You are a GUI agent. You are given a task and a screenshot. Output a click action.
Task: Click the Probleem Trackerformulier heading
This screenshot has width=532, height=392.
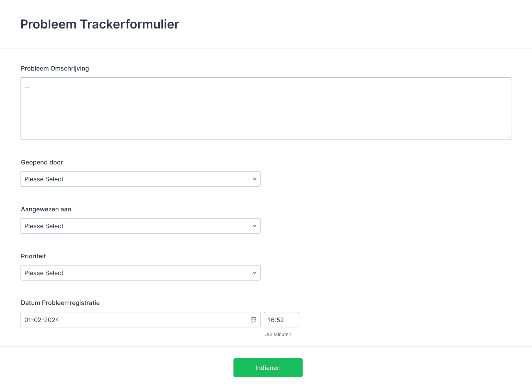click(99, 24)
